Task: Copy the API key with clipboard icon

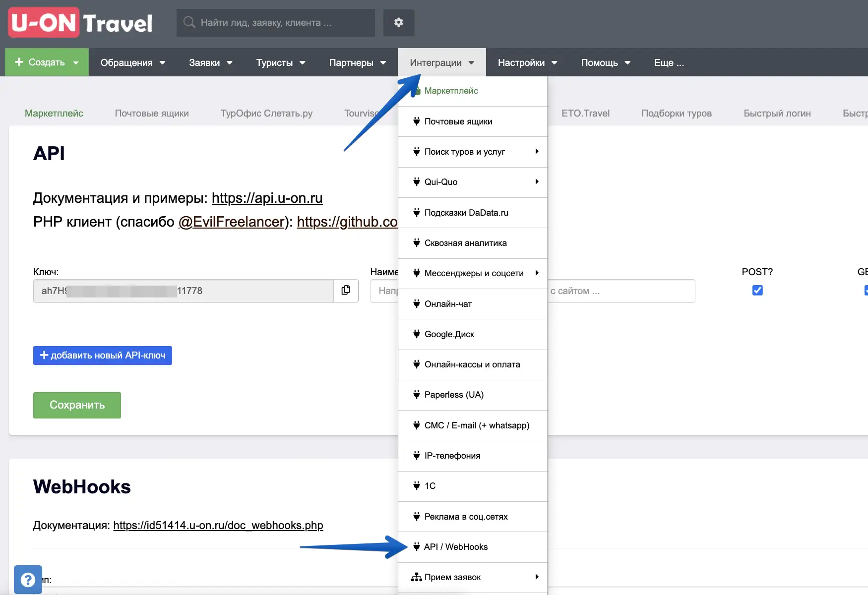Action: pyautogui.click(x=346, y=291)
